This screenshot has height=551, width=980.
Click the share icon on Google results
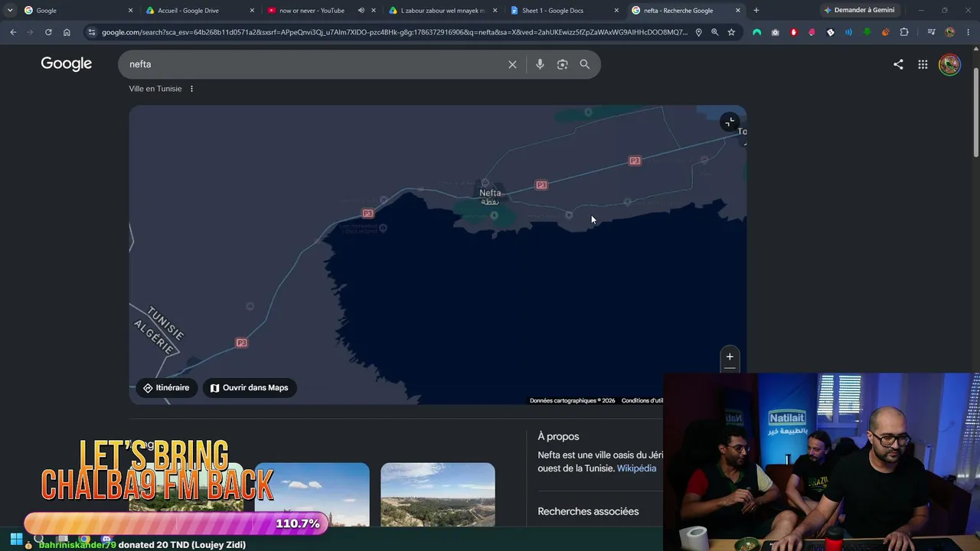tap(898, 64)
